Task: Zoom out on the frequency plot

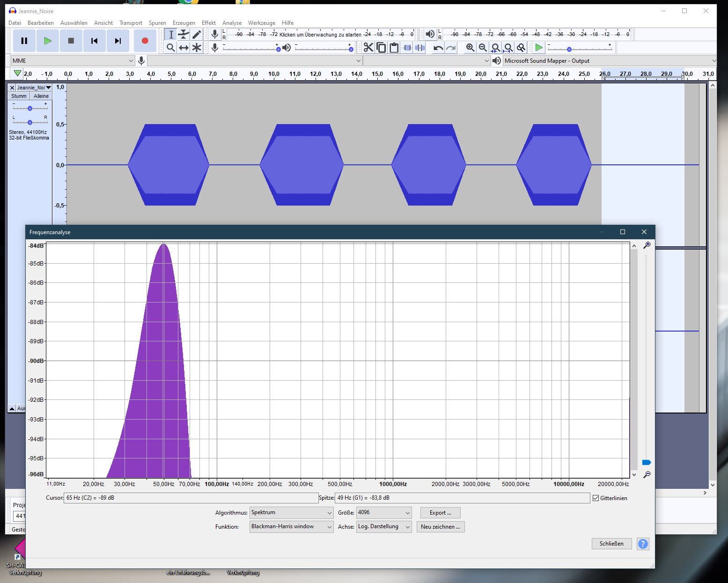Action: click(x=647, y=474)
